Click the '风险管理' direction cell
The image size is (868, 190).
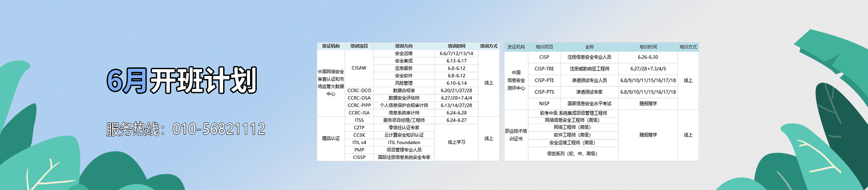click(404, 83)
